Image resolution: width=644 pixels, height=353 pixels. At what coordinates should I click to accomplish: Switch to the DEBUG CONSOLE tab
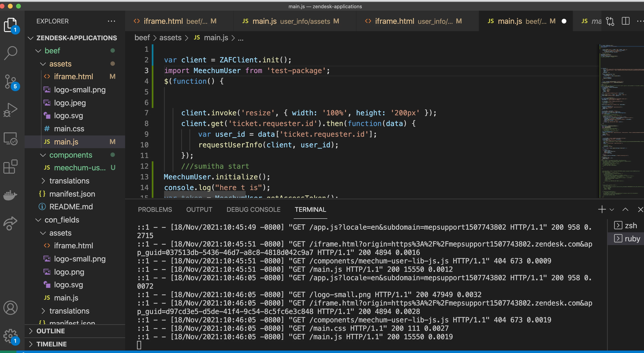pyautogui.click(x=253, y=210)
